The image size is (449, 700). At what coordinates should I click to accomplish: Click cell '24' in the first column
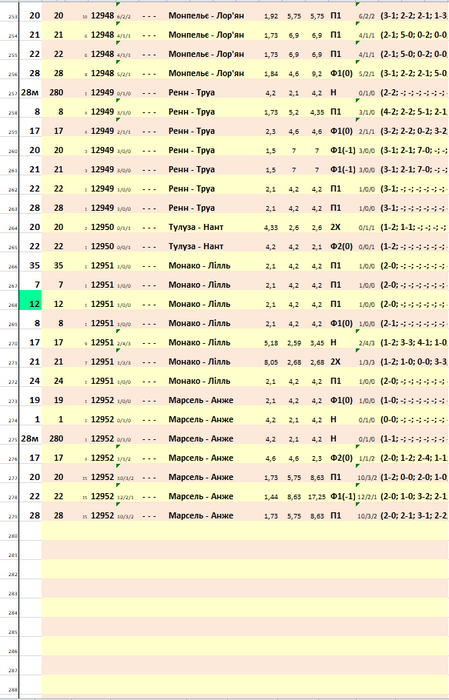pos(34,381)
